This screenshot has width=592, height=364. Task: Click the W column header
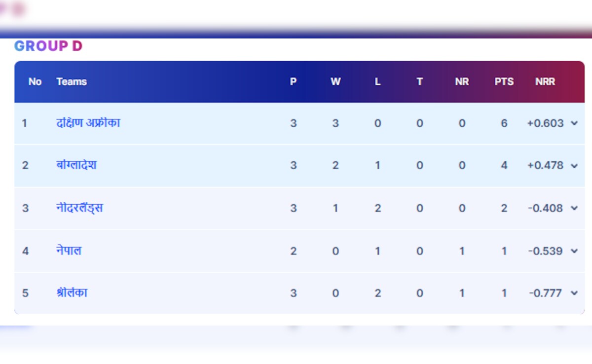[335, 82]
